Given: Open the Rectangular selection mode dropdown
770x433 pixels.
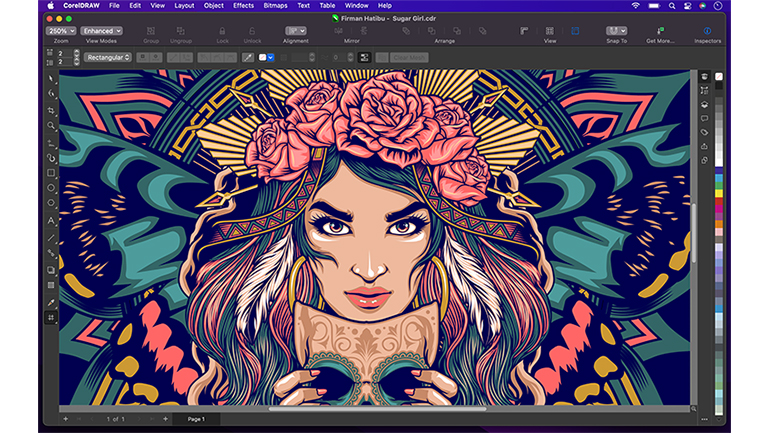Looking at the screenshot, I should coord(107,57).
